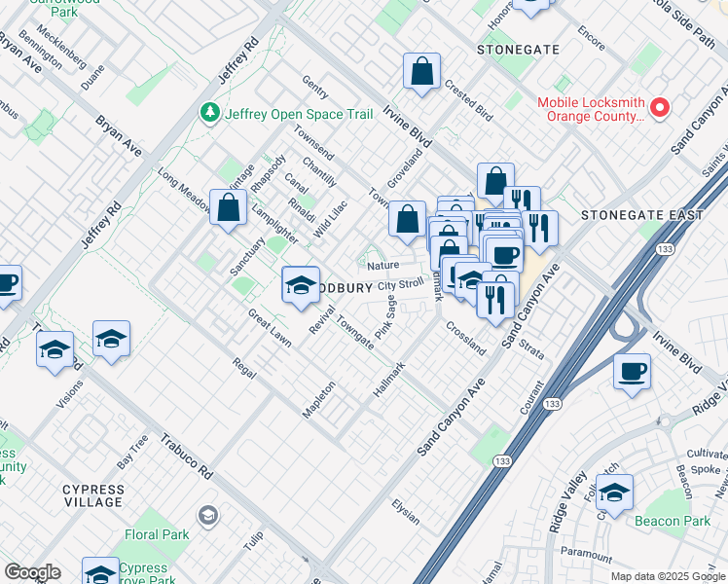Image resolution: width=728 pixels, height=584 pixels.
Task: Click the Encore street label
Action: [591, 38]
